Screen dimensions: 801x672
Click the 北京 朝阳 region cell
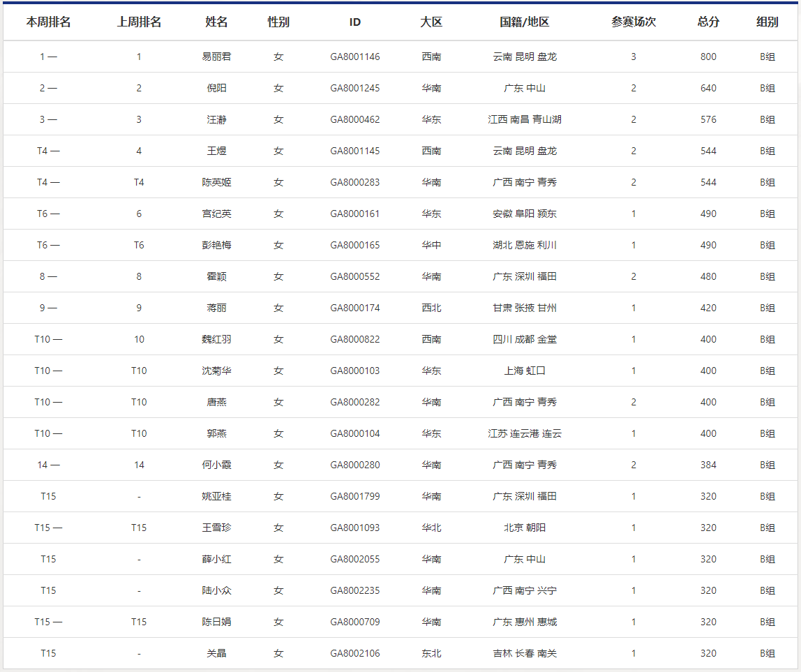tap(525, 528)
